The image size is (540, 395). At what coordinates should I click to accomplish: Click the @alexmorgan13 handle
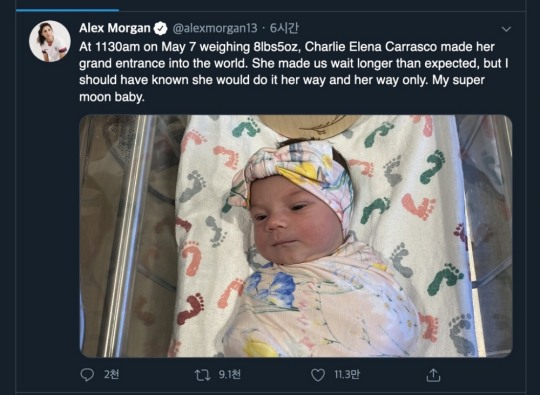pyautogui.click(x=215, y=28)
